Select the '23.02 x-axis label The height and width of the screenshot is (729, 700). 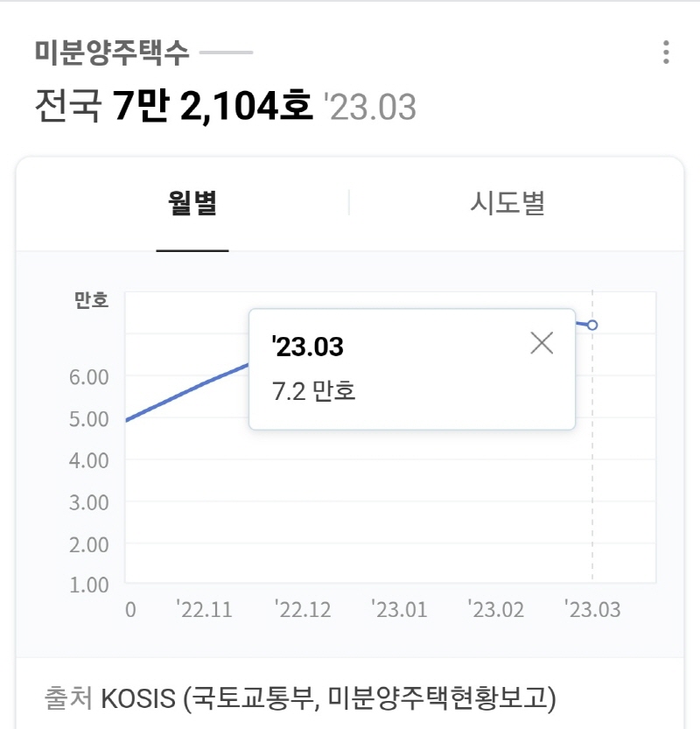(x=496, y=609)
